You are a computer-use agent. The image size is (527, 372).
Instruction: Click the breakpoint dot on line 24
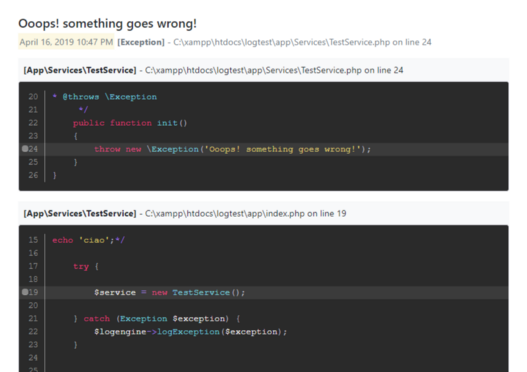point(25,149)
